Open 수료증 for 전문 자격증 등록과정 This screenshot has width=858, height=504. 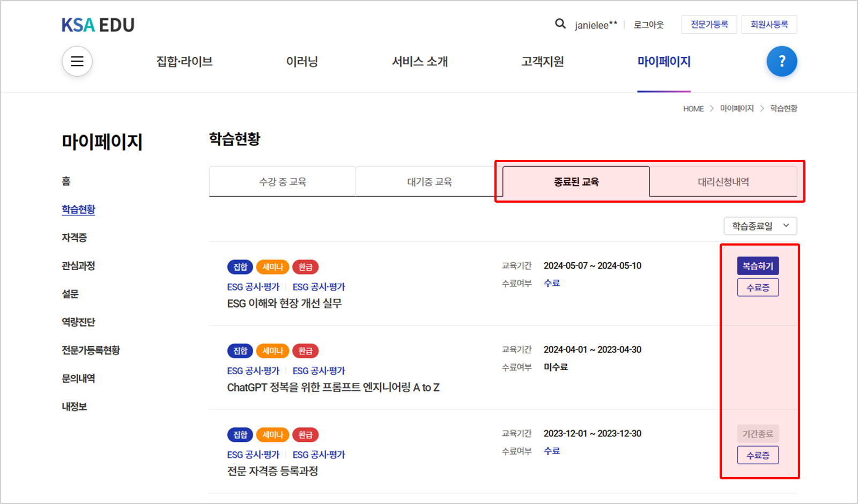pos(758,455)
